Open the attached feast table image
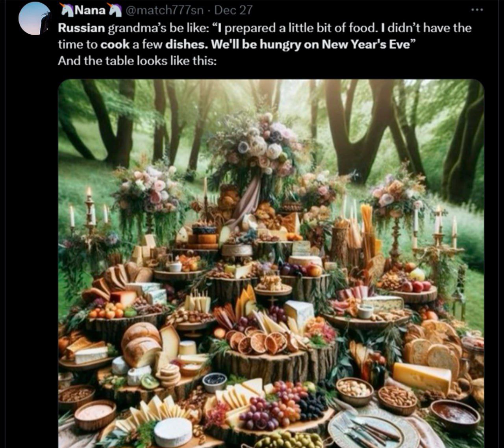This screenshot has width=504, height=448. [271, 264]
